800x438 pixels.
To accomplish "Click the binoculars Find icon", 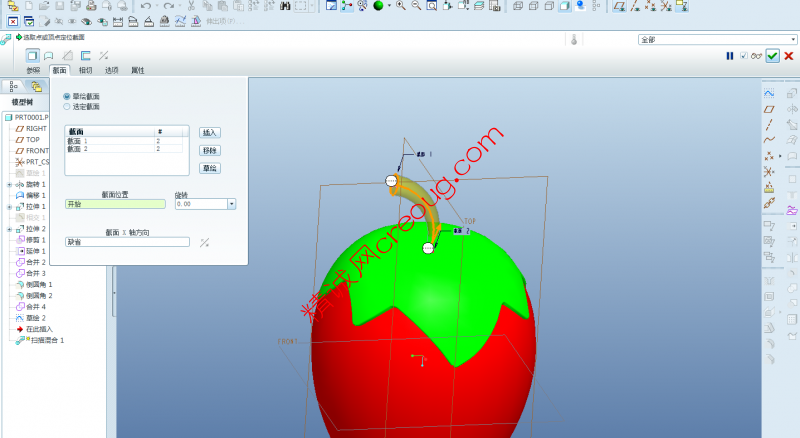I will (x=285, y=6).
